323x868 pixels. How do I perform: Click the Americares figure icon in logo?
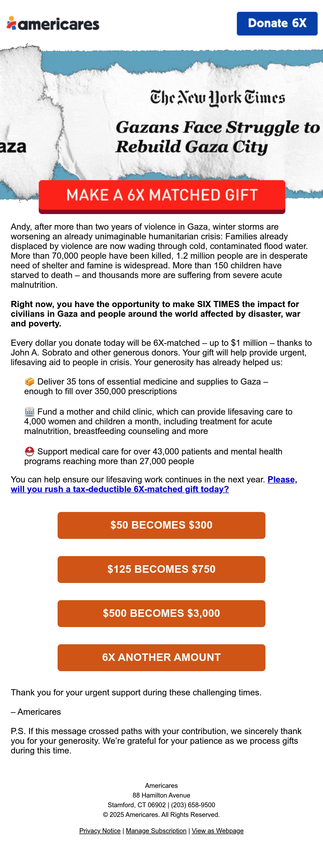(x=12, y=23)
